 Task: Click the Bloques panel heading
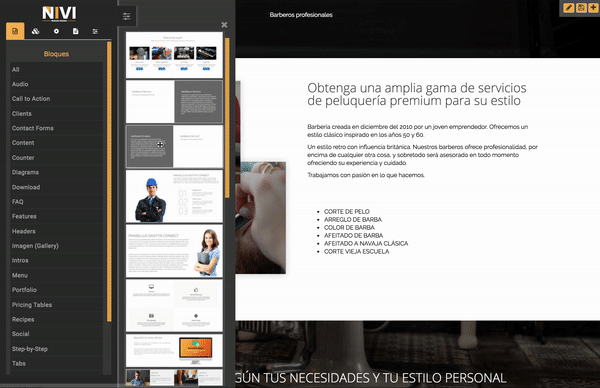click(56, 54)
